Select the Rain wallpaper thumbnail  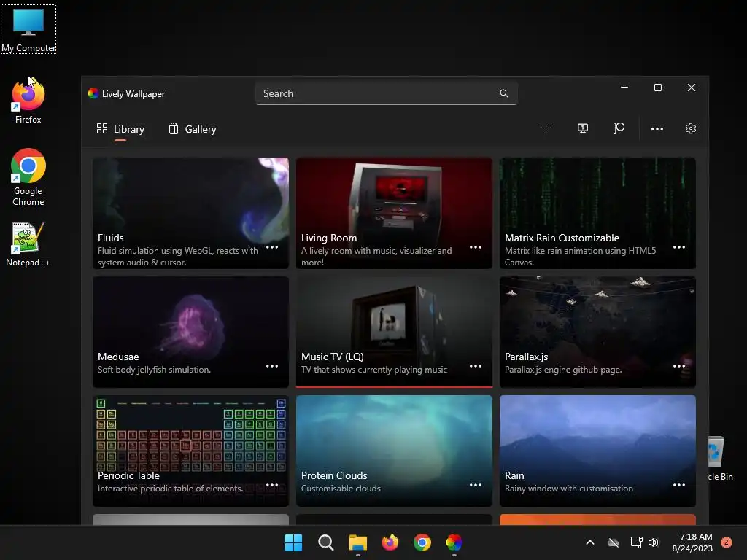click(597, 451)
